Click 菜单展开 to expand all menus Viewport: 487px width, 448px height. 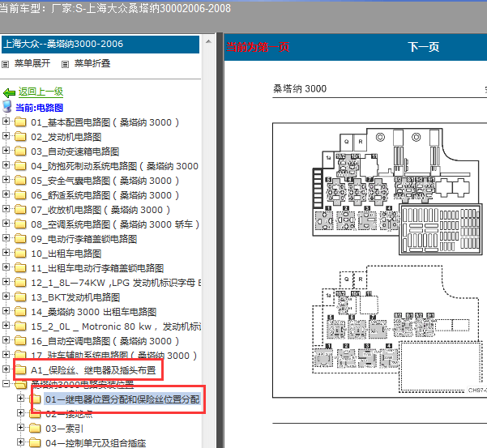(32, 64)
